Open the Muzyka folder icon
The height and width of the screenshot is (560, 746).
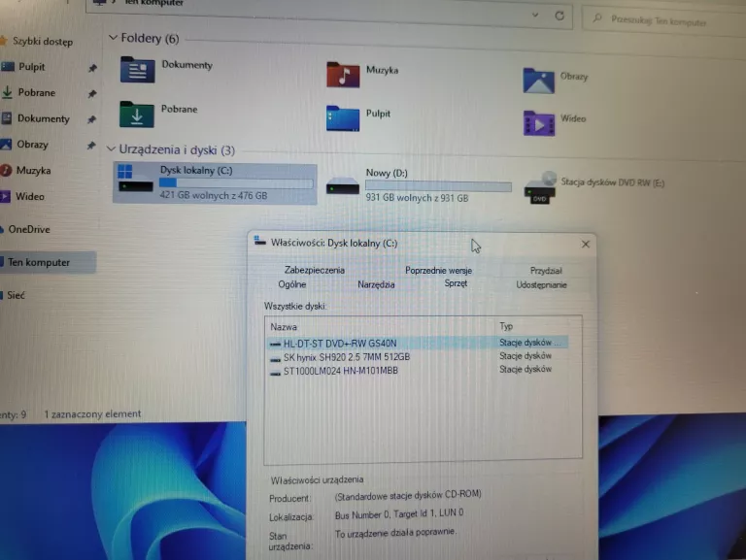point(343,75)
